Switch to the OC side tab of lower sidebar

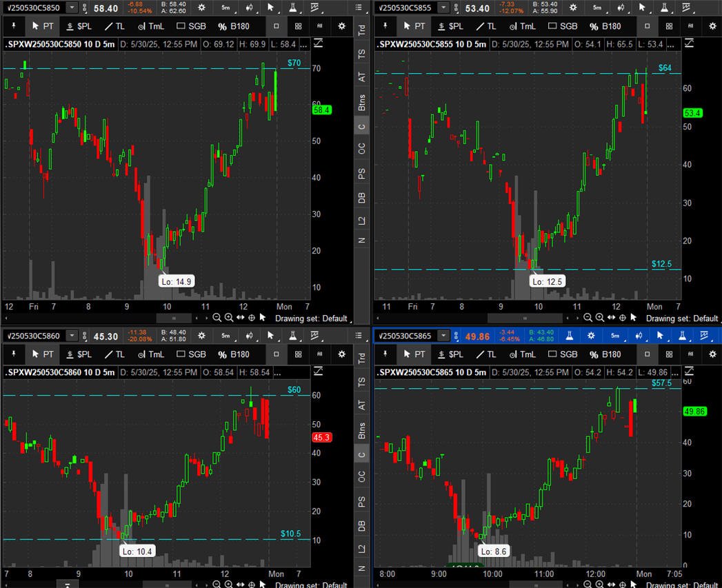[x=362, y=476]
